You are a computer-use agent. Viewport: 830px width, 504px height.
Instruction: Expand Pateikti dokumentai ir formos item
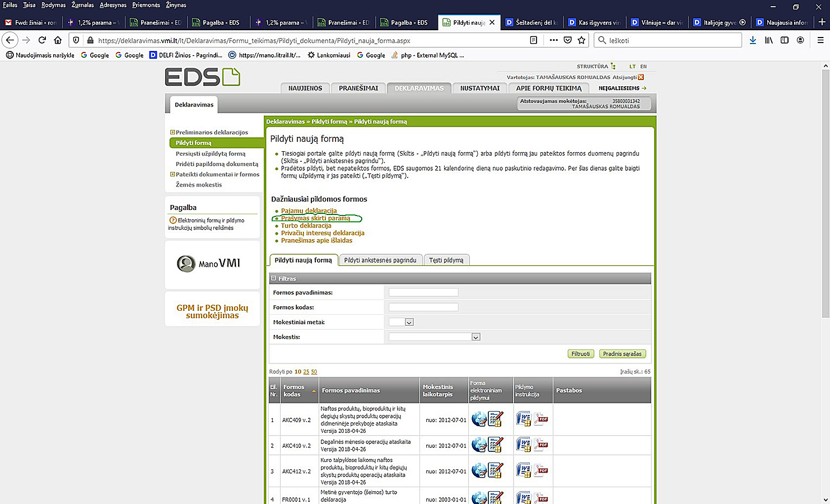172,174
